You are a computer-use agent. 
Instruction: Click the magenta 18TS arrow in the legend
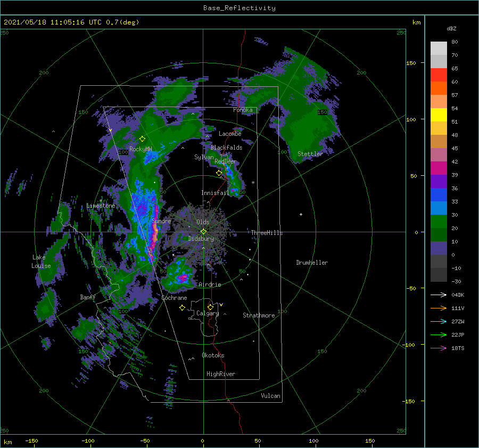(x=439, y=348)
